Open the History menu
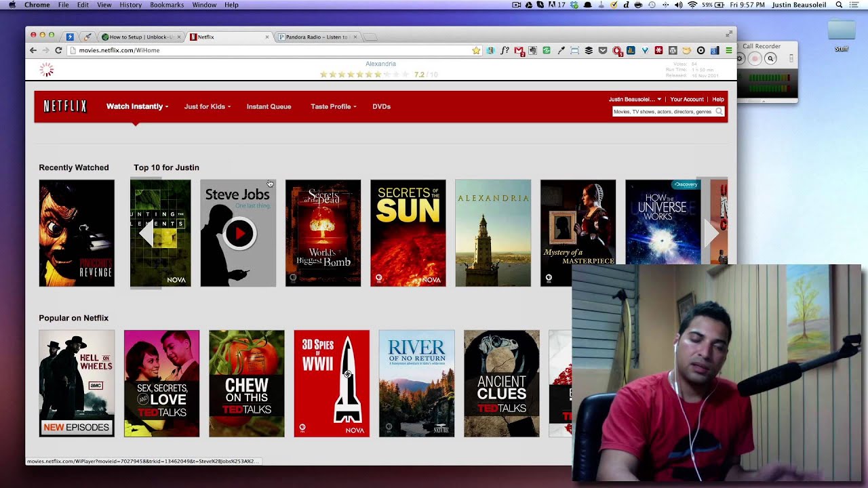 [x=130, y=5]
